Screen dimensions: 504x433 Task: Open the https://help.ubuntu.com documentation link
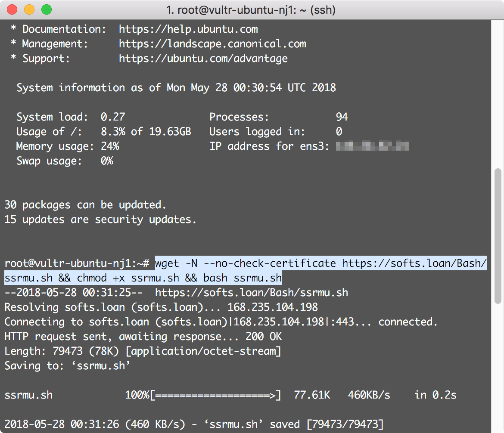tap(188, 29)
